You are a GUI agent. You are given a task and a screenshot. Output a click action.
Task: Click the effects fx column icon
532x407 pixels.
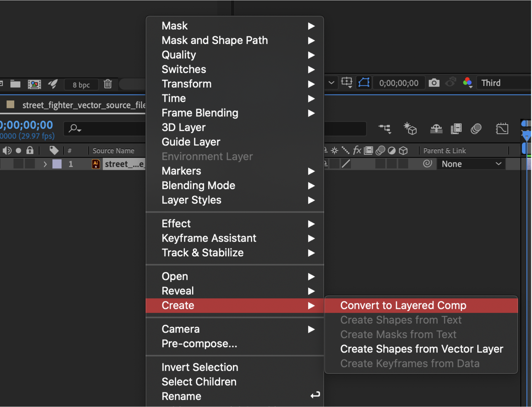[357, 150]
